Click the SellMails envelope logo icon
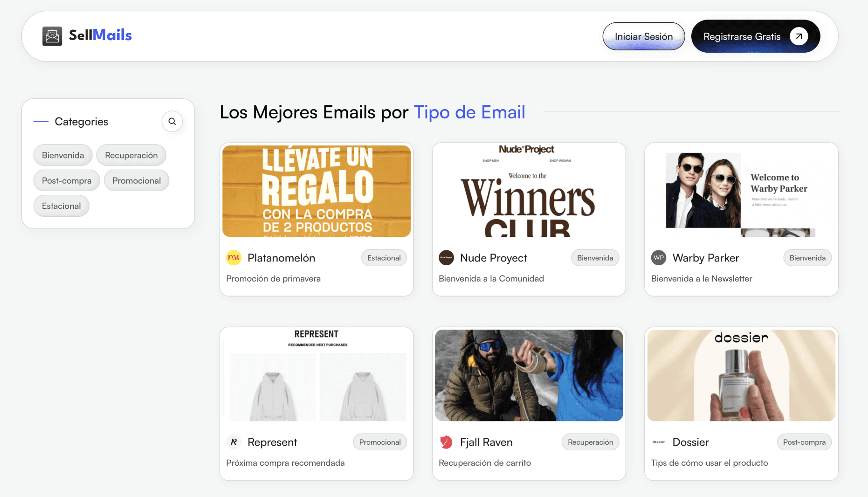The image size is (868, 497). (52, 36)
